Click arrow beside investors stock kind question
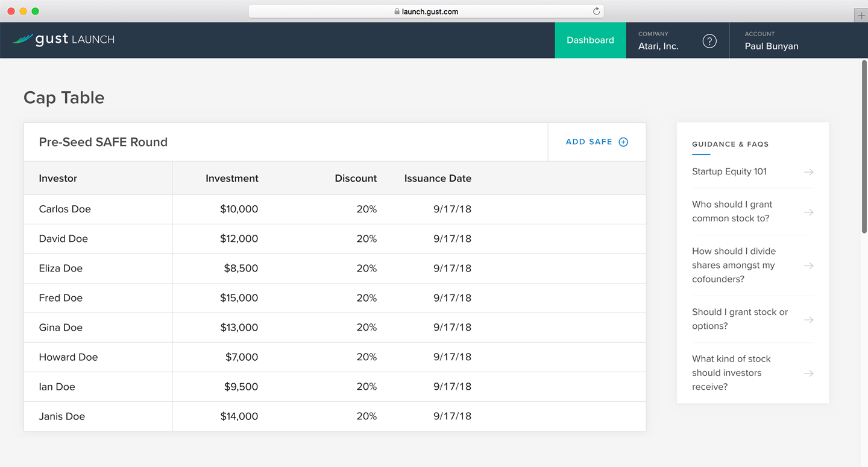868x467 pixels. tap(808, 373)
